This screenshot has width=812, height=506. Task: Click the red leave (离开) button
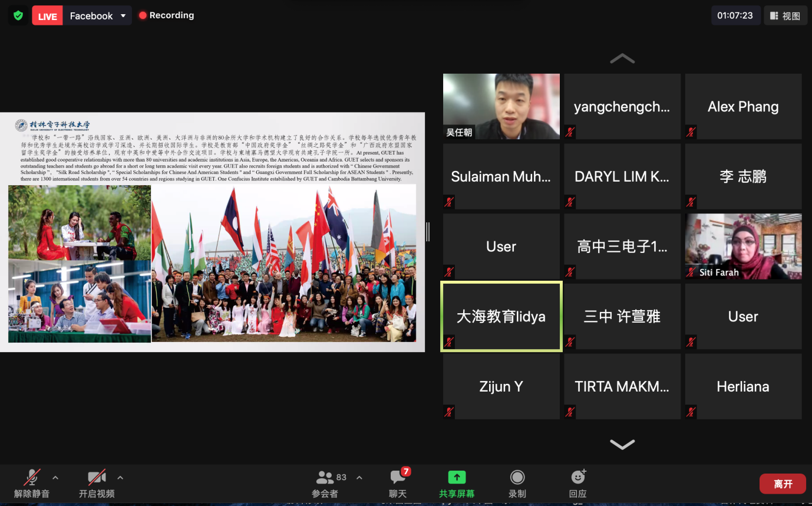783,484
